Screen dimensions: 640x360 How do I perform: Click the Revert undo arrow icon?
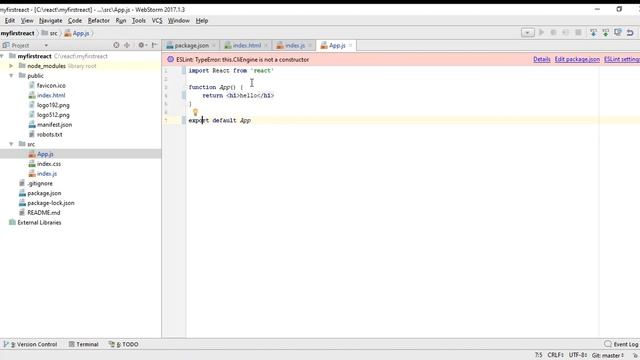point(630,33)
